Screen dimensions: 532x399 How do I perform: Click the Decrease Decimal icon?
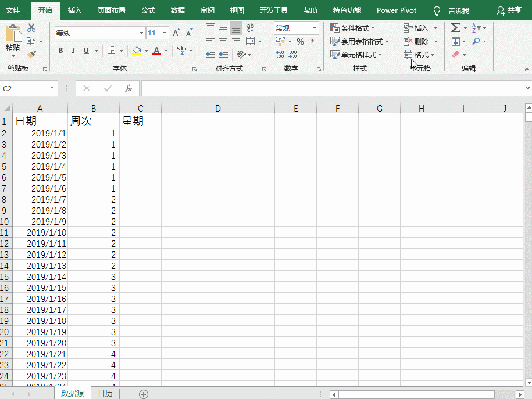point(293,54)
